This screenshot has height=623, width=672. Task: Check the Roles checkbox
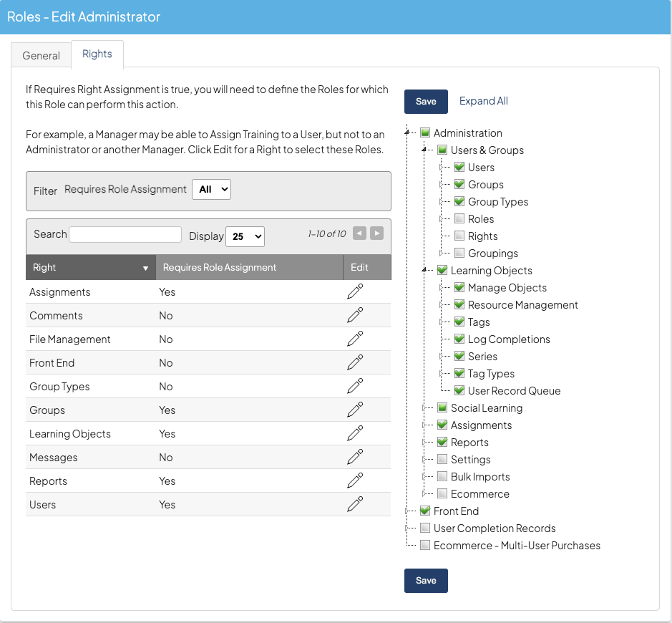point(459,218)
